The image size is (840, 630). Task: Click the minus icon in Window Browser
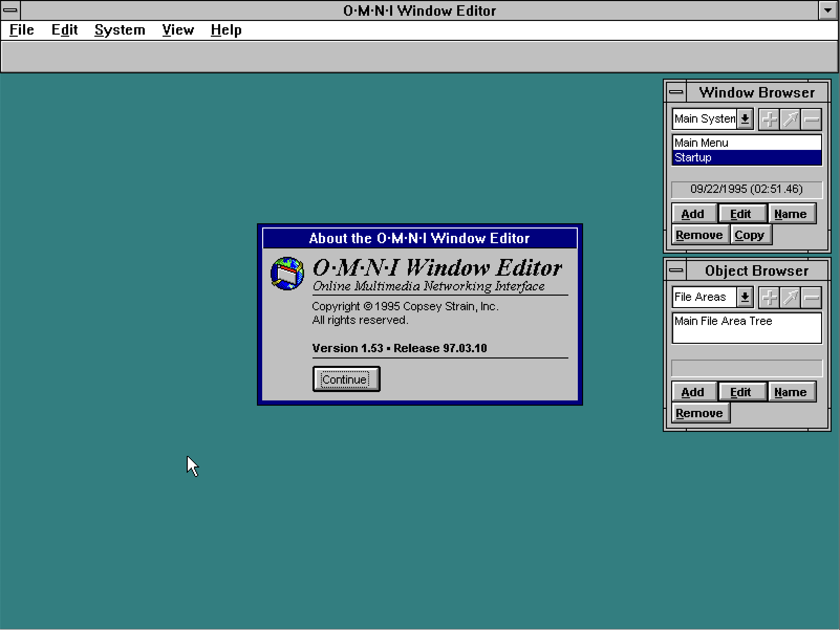811,120
